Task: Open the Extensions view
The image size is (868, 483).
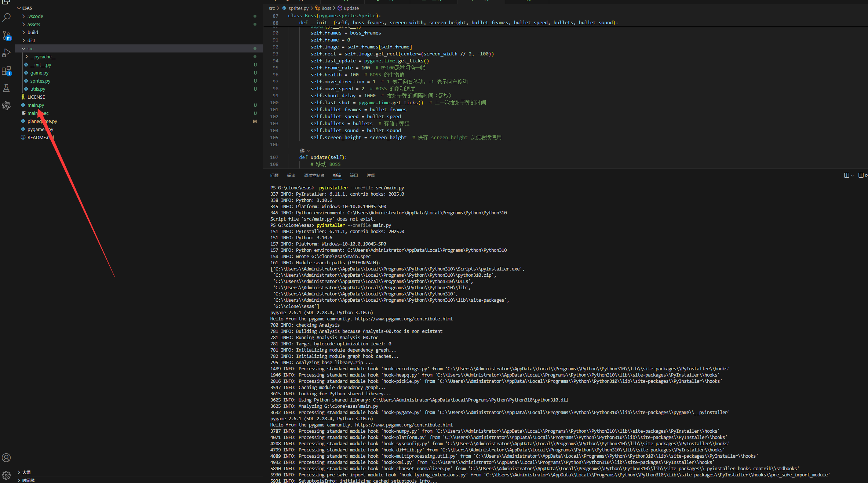Action: (7, 70)
